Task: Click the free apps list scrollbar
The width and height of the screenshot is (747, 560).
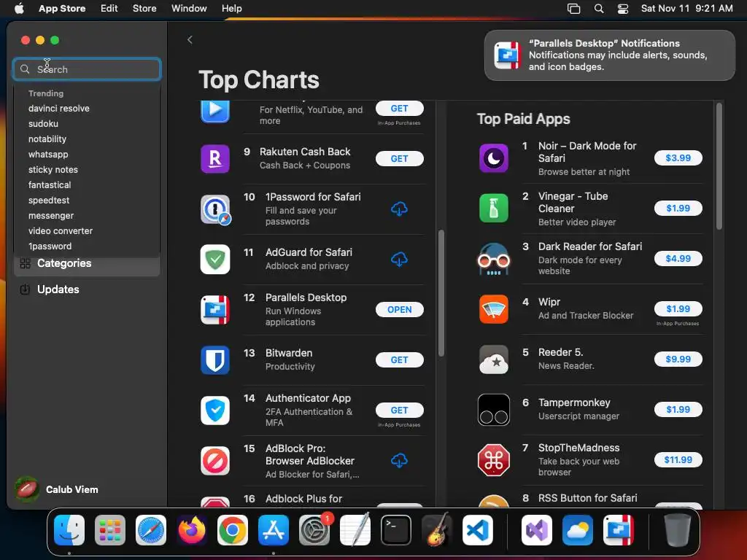Action: click(441, 293)
